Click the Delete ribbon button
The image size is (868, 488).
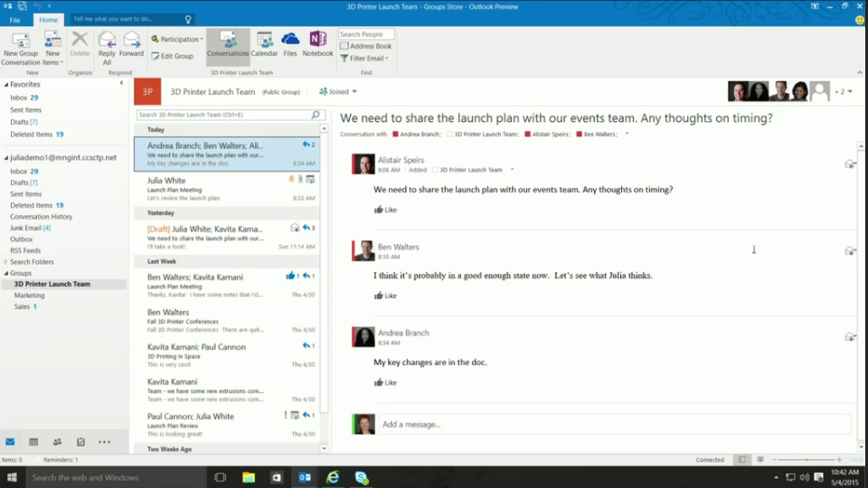pyautogui.click(x=80, y=44)
